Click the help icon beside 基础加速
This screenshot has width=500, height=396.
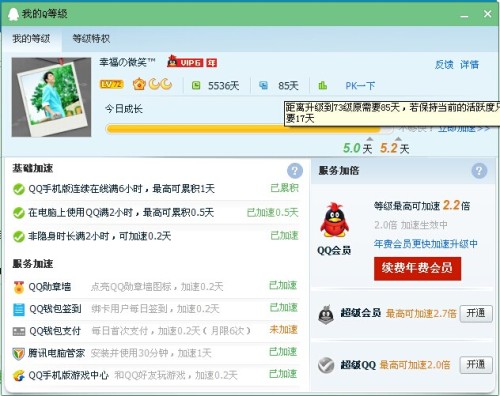click(295, 171)
